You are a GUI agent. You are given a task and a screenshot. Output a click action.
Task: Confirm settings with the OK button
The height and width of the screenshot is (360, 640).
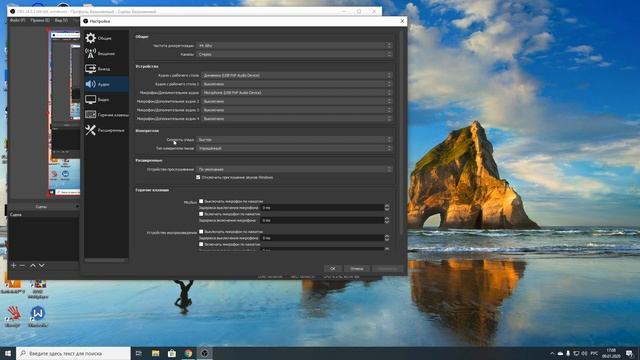click(x=333, y=269)
